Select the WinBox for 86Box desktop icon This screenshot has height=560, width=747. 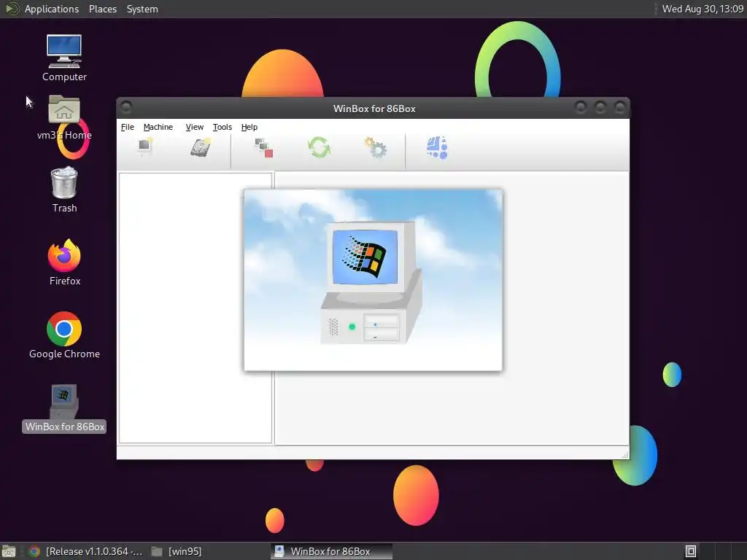point(64,408)
